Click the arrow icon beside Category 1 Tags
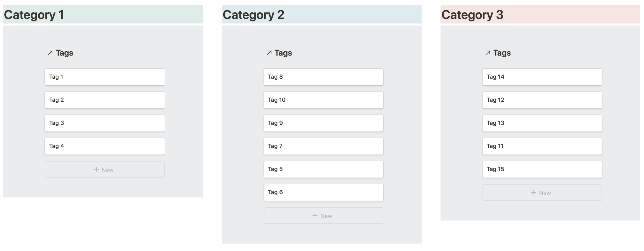The height and width of the screenshot is (251, 644). click(x=50, y=53)
